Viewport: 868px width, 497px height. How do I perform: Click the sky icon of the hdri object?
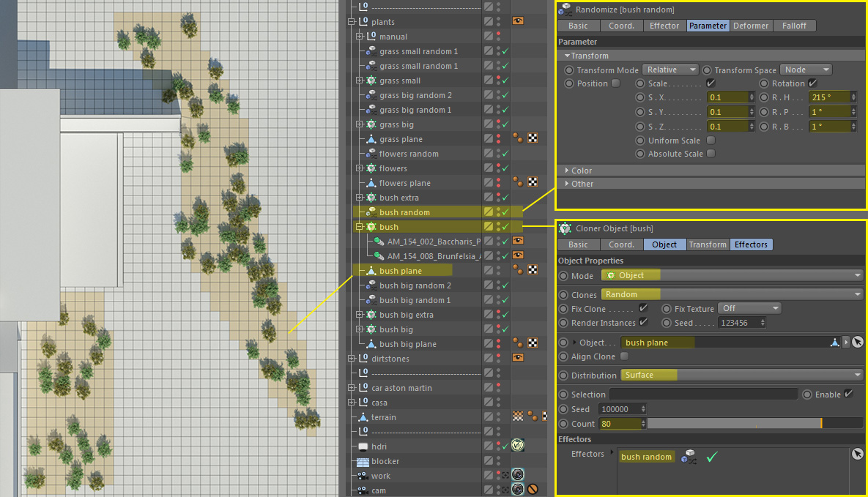(x=363, y=446)
